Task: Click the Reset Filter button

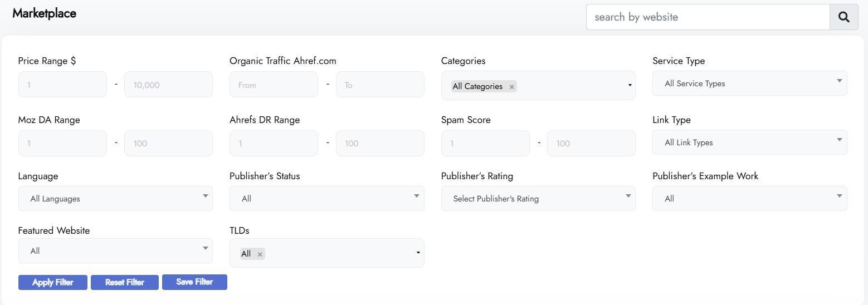Action: pos(125,282)
